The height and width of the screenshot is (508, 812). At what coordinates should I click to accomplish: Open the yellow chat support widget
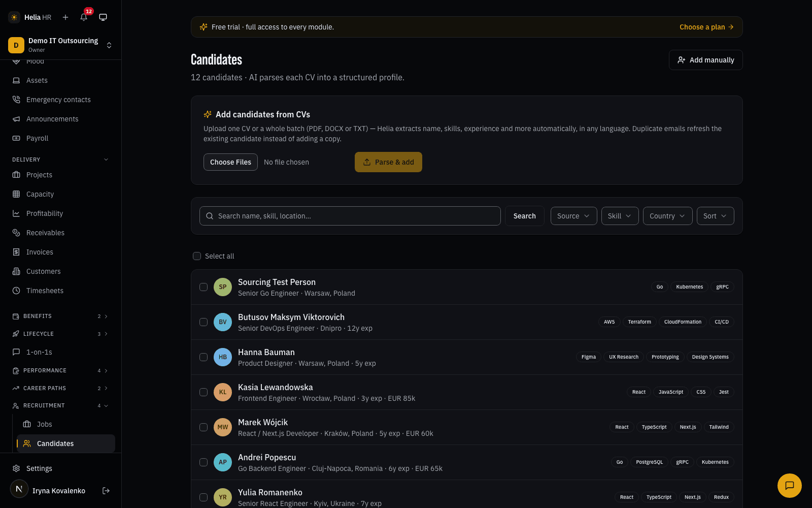(x=790, y=486)
